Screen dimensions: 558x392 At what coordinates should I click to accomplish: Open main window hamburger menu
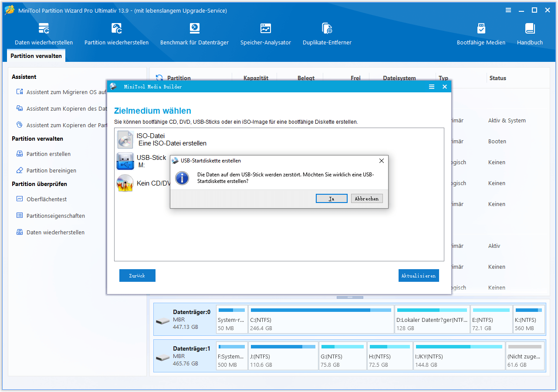point(508,10)
